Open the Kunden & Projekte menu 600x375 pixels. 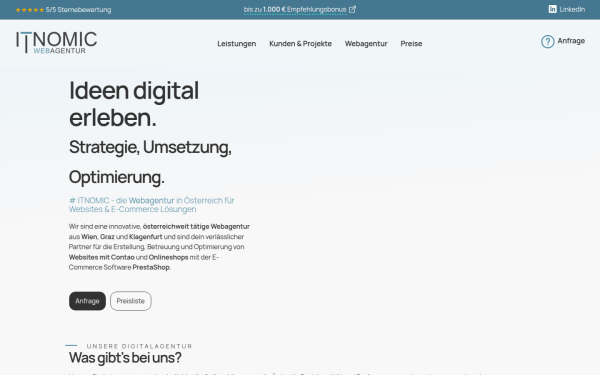(300, 44)
